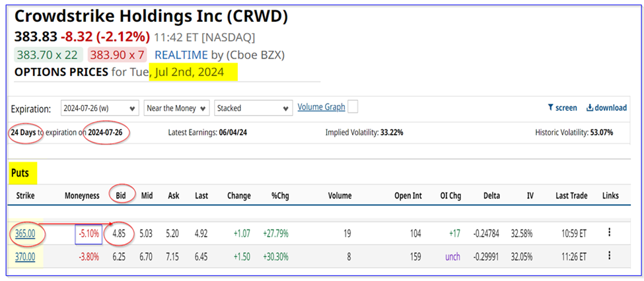Toggle the Volume Graph checkbox
This screenshot has width=644, height=281.
pyautogui.click(x=353, y=107)
